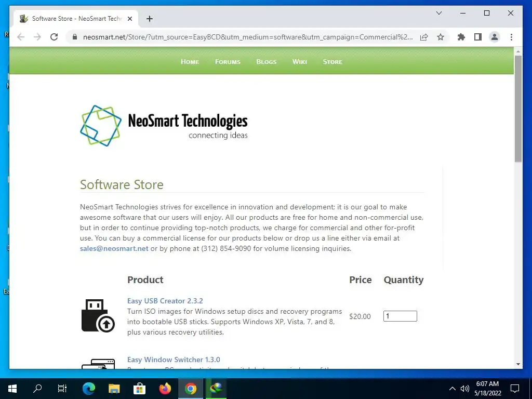Open taskbar search magnifier
Screen dimensions: 532x399
click(x=37, y=389)
